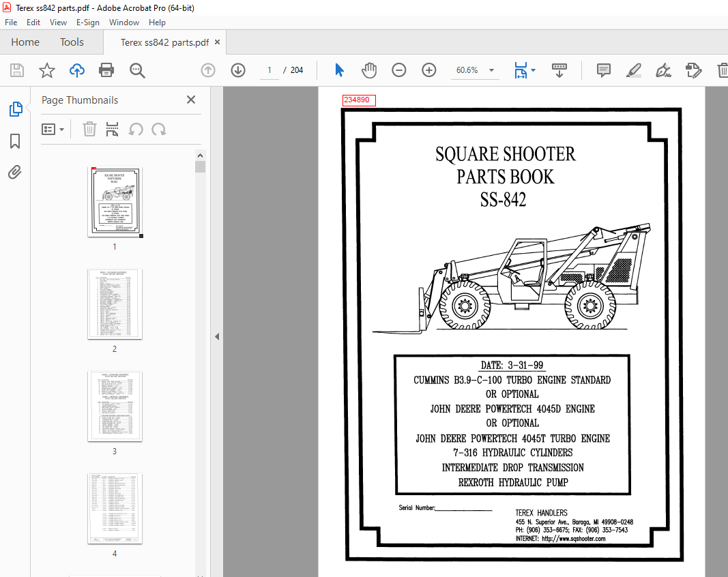Viewport: 728px width, 577px height.
Task: Select page 4 thumbnail
Action: 115,508
